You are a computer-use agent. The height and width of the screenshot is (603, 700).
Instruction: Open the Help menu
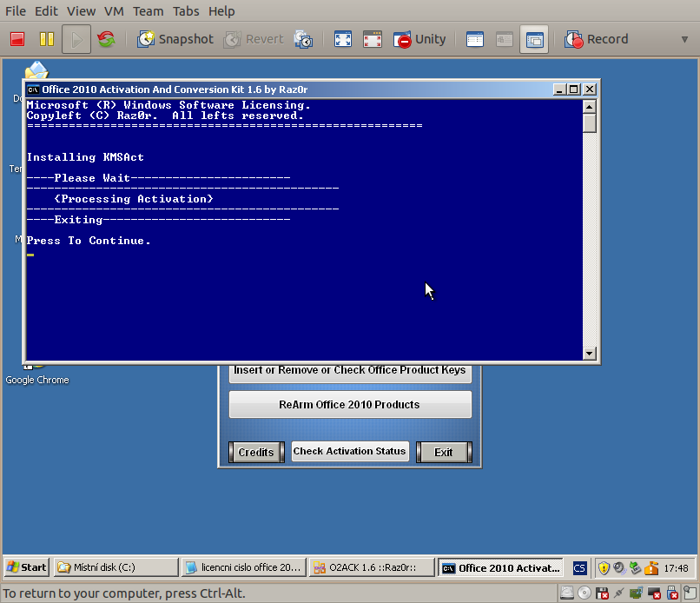[x=221, y=11]
